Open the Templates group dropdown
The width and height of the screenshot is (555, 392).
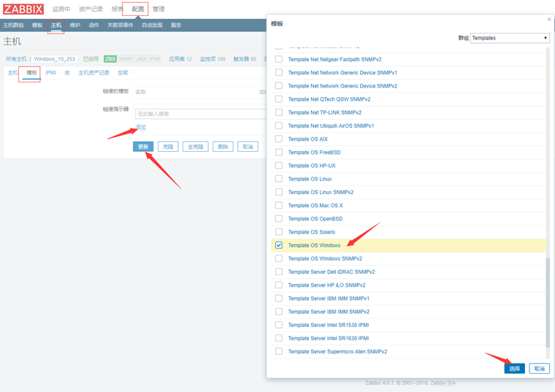510,38
